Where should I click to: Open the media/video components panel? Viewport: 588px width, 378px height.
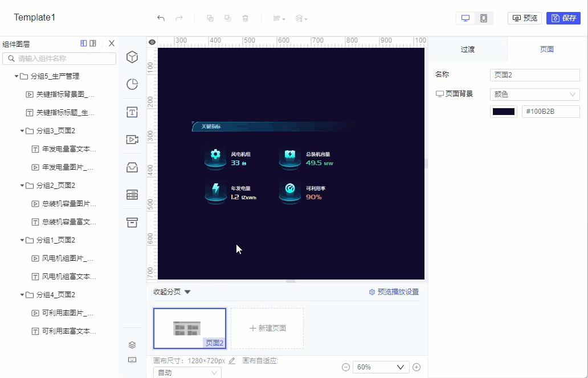132,139
